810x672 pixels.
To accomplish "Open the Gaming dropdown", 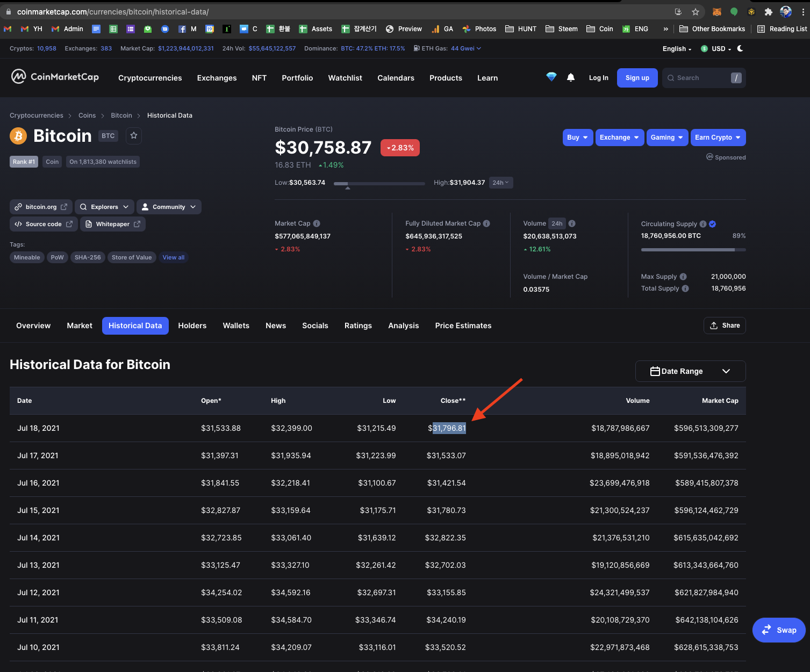I will pos(667,138).
